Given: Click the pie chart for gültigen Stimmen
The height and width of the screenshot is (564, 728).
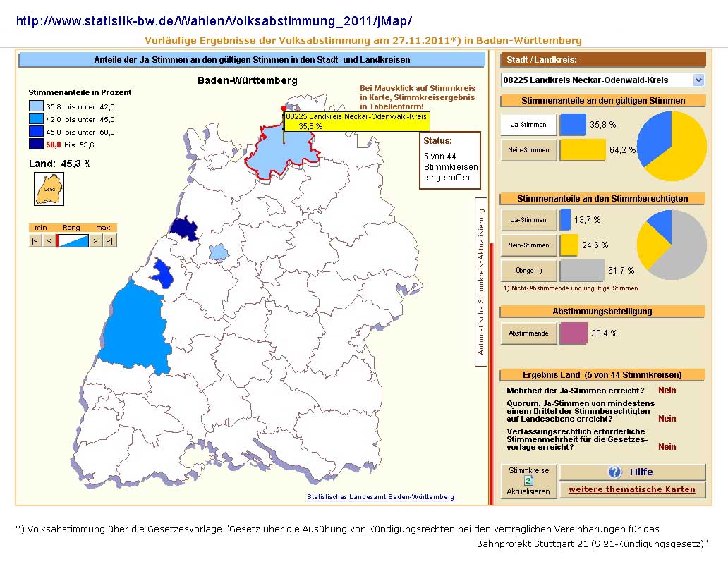Looking at the screenshot, I should click(672, 146).
